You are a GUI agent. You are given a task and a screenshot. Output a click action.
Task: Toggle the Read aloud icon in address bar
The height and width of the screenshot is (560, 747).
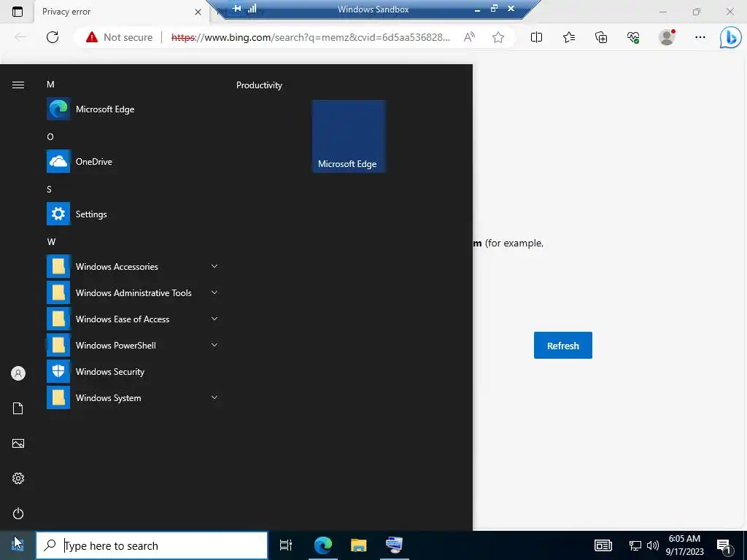tap(469, 37)
